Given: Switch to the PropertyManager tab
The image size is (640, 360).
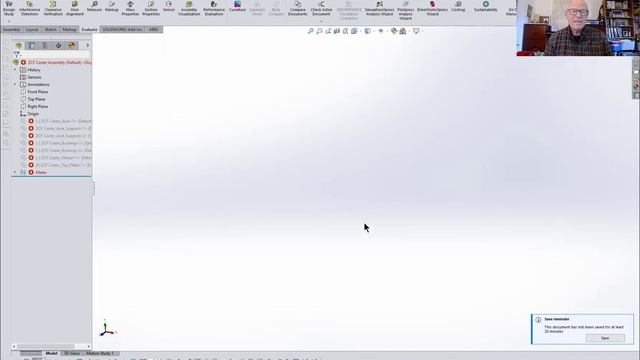Looking at the screenshot, I should 32,45.
